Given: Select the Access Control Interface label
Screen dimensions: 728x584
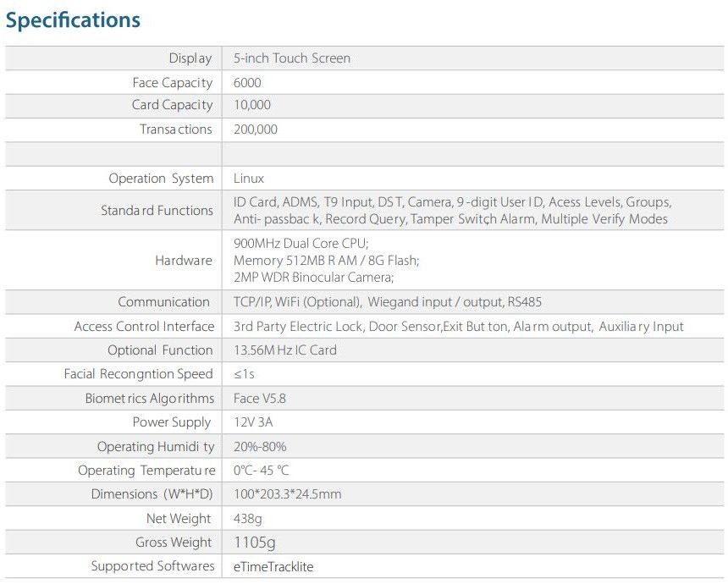Looking at the screenshot, I should 145,327.
